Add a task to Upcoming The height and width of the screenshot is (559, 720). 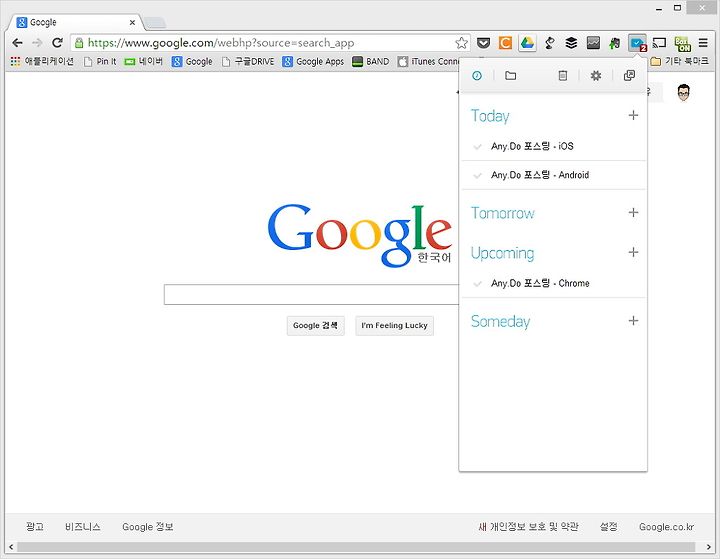pyautogui.click(x=633, y=252)
